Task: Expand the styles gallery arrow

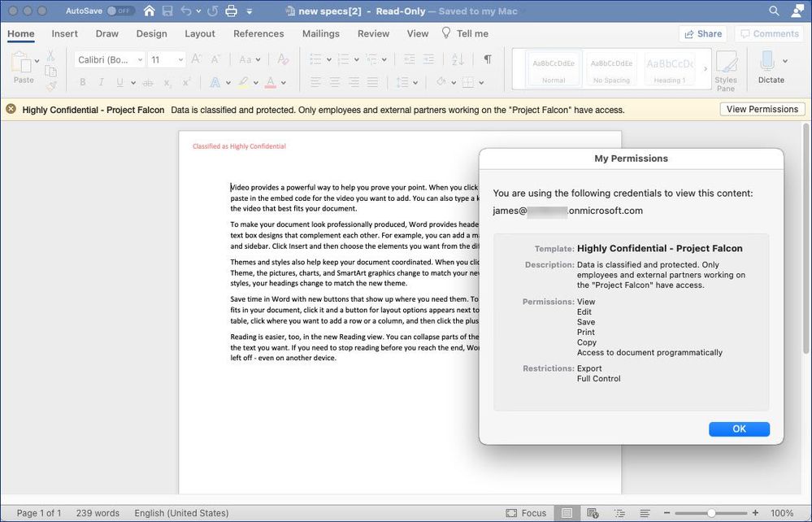Action: click(705, 69)
